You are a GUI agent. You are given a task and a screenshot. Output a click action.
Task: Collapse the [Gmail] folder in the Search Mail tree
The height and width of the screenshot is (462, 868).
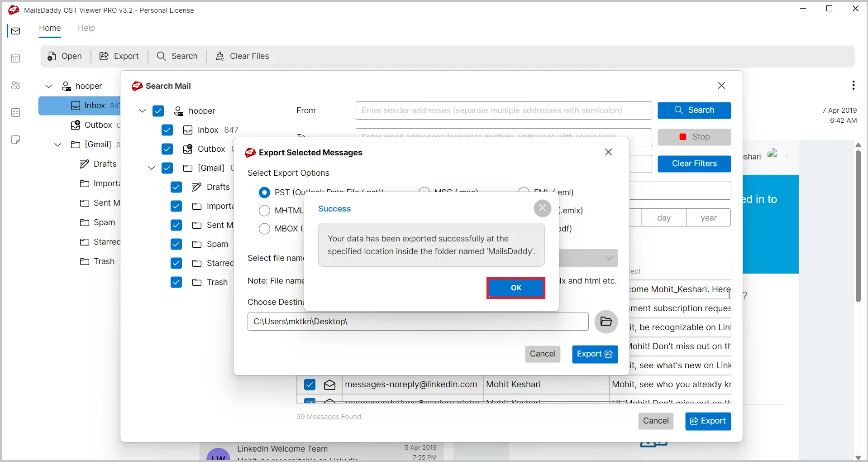(x=151, y=168)
